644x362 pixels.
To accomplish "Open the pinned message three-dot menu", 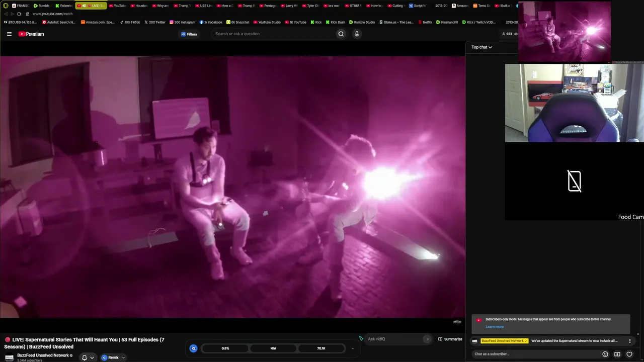I will 629,341.
